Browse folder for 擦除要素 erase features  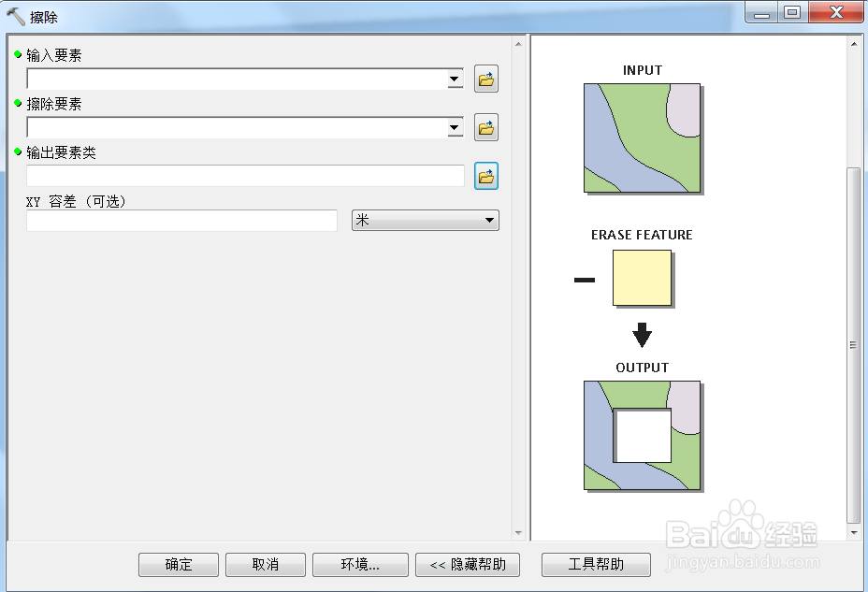coord(486,128)
